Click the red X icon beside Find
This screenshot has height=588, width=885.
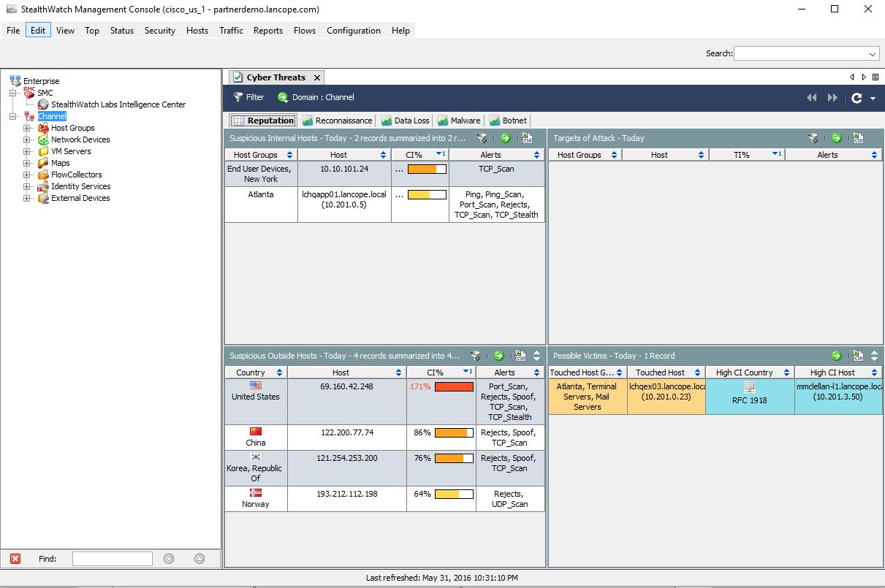pyautogui.click(x=15, y=559)
